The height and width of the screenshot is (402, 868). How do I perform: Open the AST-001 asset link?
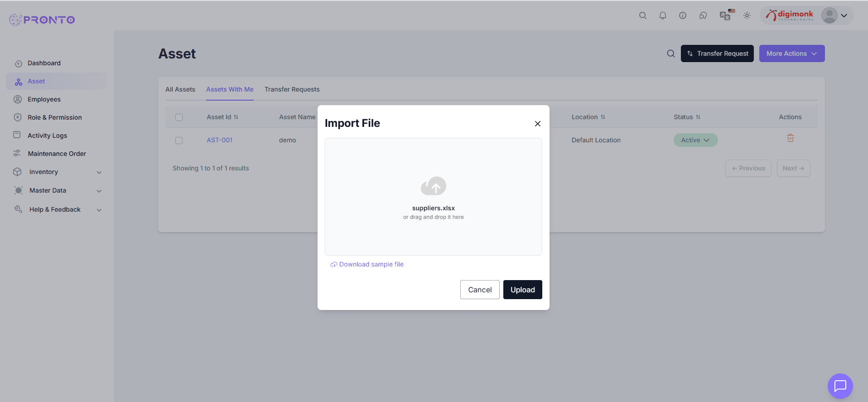pos(220,140)
